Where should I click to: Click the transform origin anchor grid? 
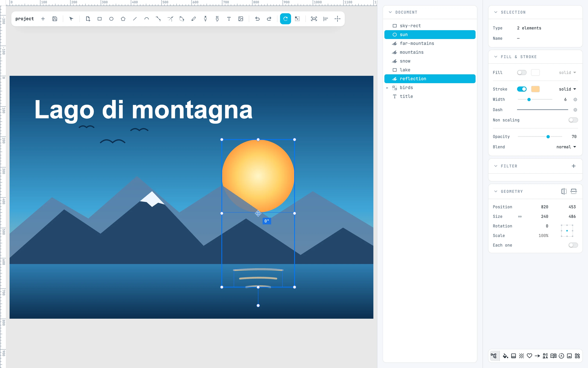coord(567,231)
